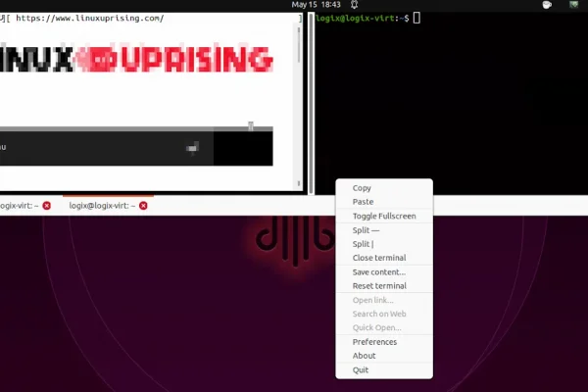This screenshot has height=392, width=588.
Task: Select Reset terminal in context menu
Action: tap(384, 286)
